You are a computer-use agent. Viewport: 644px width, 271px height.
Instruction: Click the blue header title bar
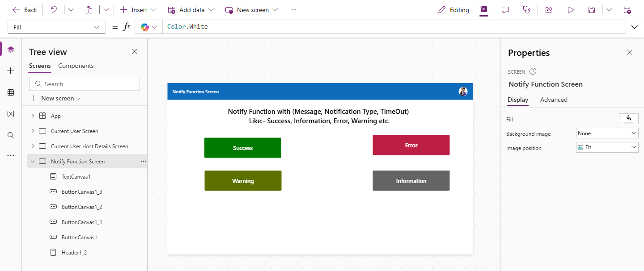click(320, 92)
